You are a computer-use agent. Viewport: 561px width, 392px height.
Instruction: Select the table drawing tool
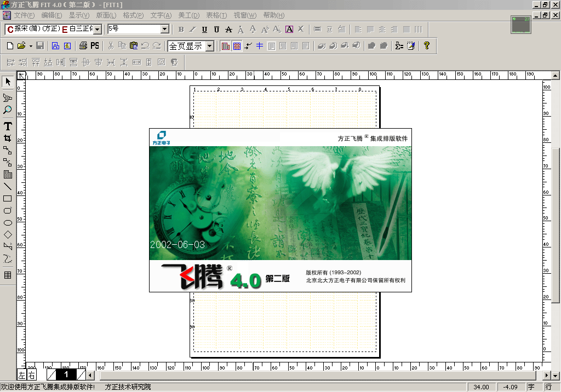[8, 275]
